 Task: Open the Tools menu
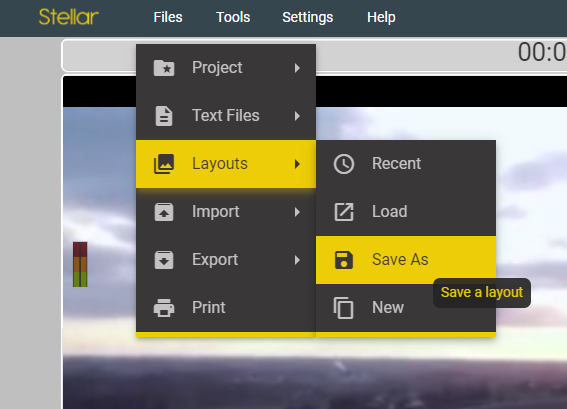point(233,17)
